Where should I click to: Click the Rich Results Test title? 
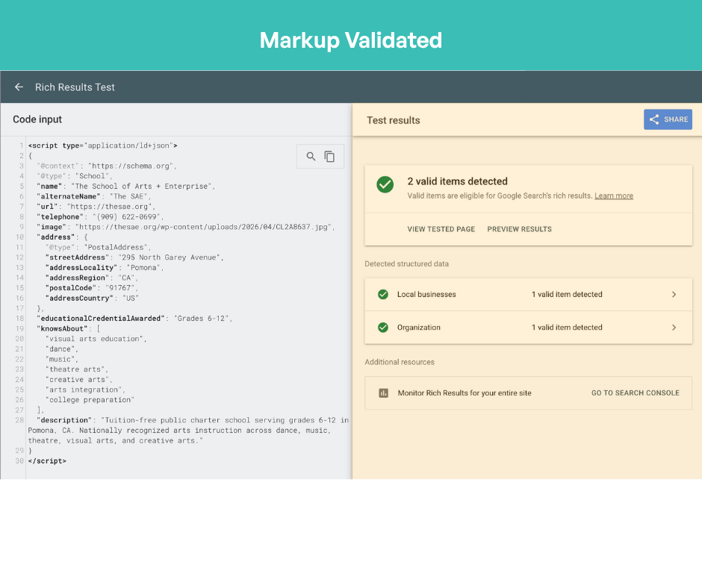point(75,87)
